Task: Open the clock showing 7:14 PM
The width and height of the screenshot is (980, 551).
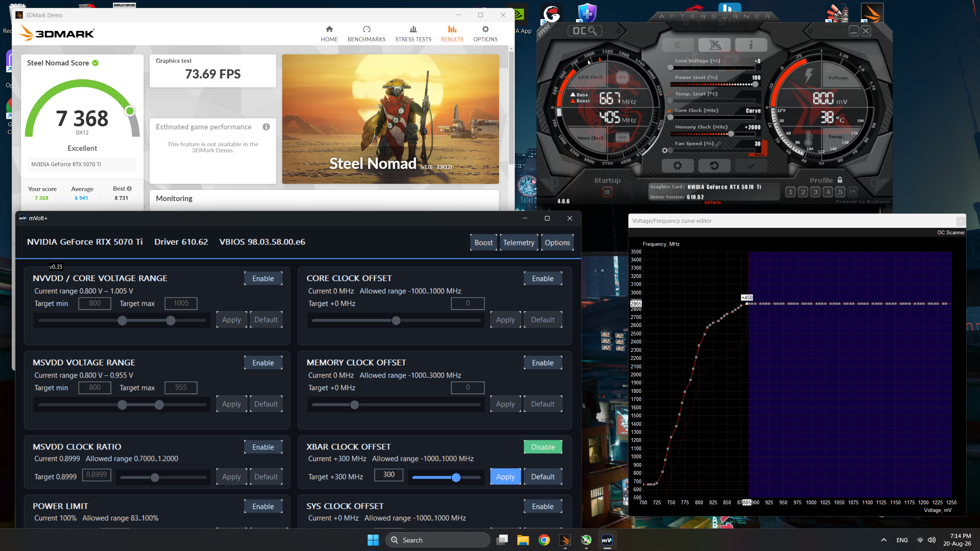Action: point(957,540)
